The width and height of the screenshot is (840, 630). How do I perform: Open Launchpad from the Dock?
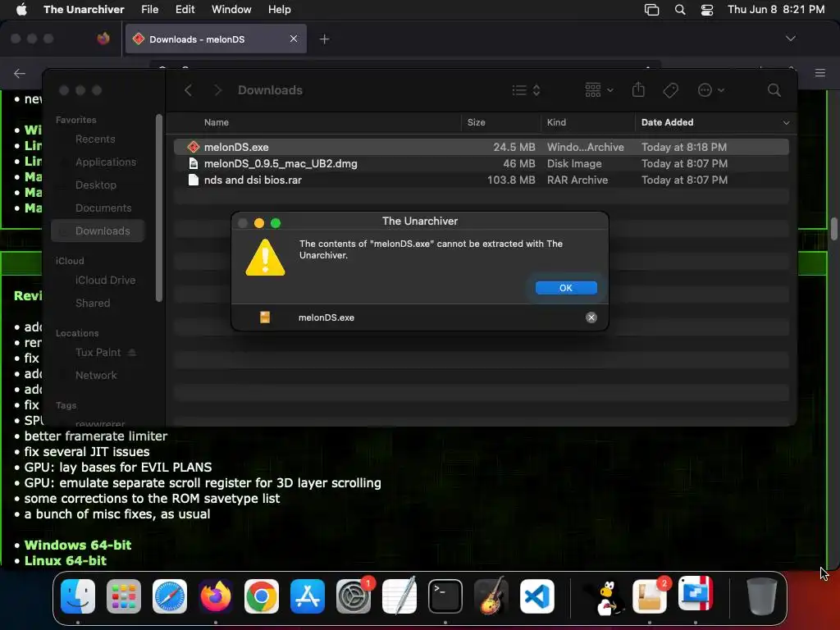click(x=124, y=596)
